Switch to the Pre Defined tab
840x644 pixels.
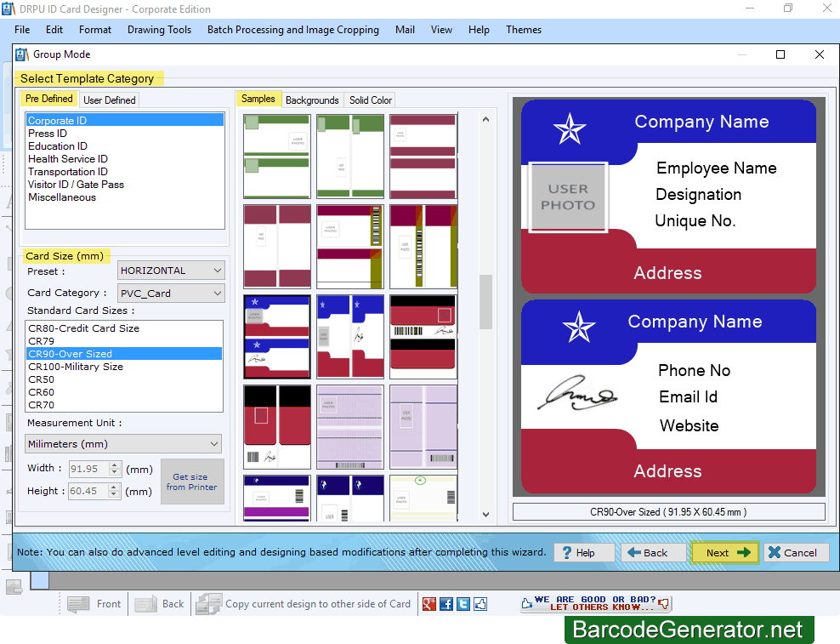click(x=48, y=99)
